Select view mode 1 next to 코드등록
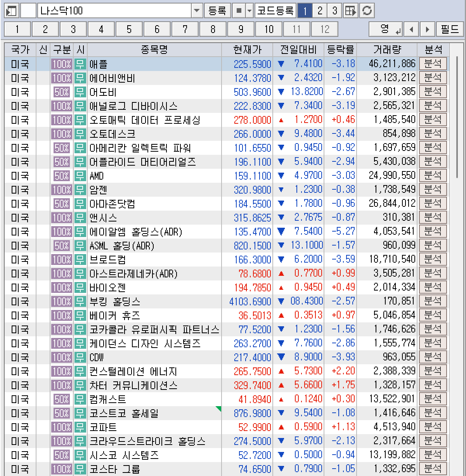This screenshot has height=476, width=466. point(305,11)
